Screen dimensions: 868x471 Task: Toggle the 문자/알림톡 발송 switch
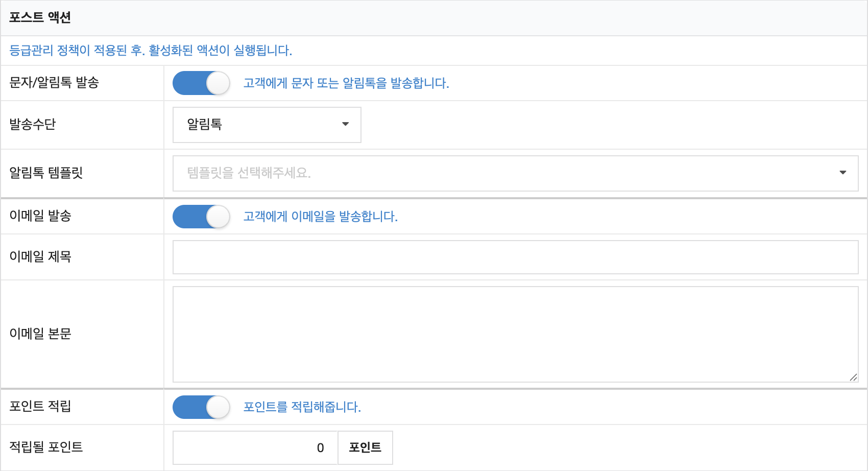[201, 83]
